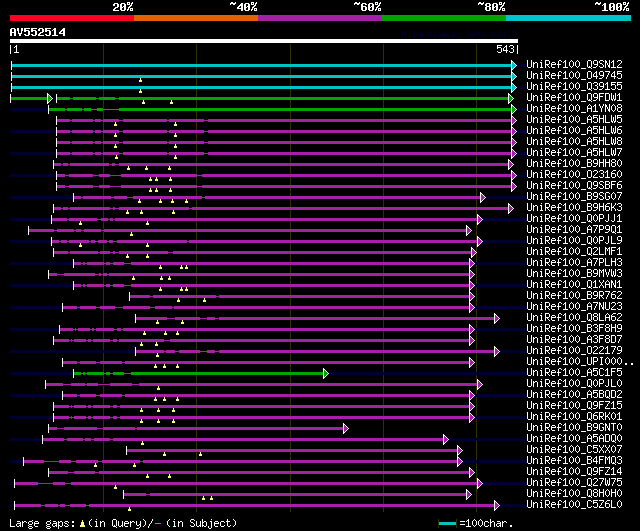Select the label UniRef100_A5HLW8
The height and width of the screenshot is (531, 640).
(x=574, y=141)
